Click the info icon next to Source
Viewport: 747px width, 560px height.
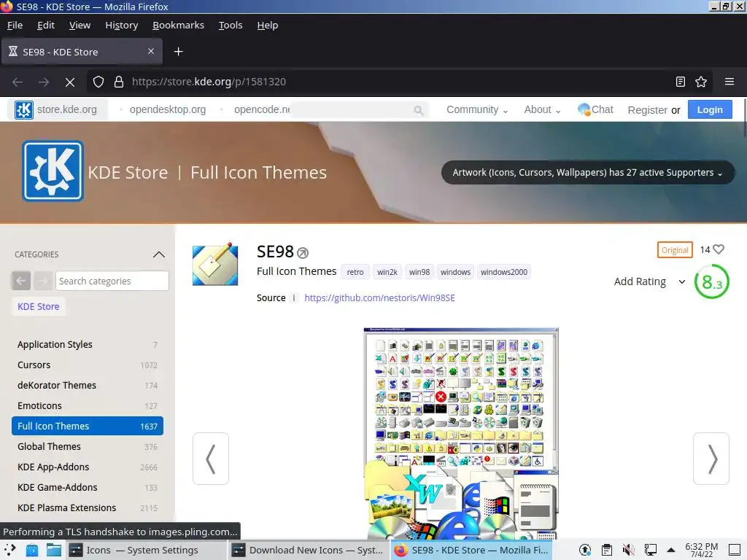(x=294, y=298)
